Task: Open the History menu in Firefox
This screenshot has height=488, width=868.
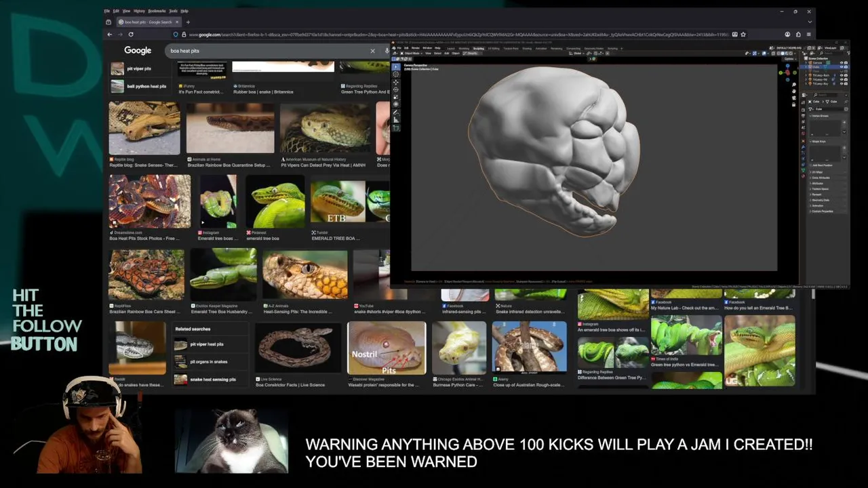Action: coord(139,11)
